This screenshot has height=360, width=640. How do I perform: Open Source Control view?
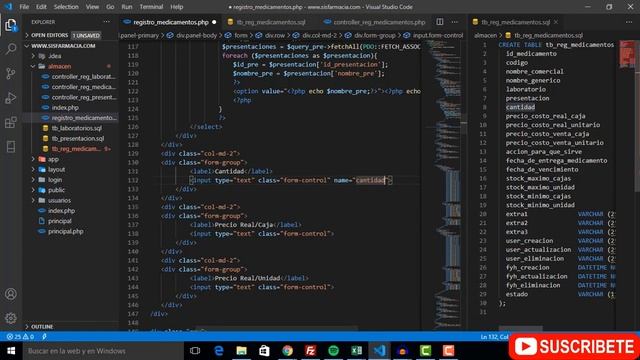[11, 73]
